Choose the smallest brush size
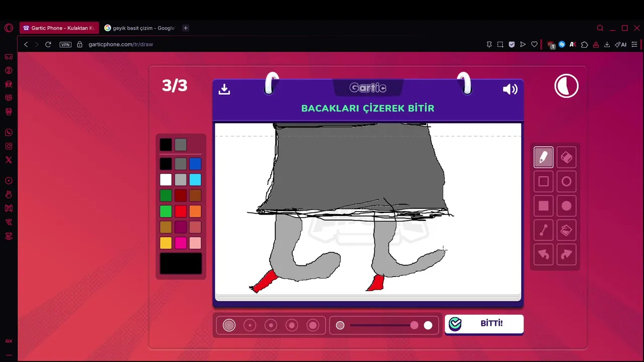Viewport: 644px width, 362px height. point(229,325)
